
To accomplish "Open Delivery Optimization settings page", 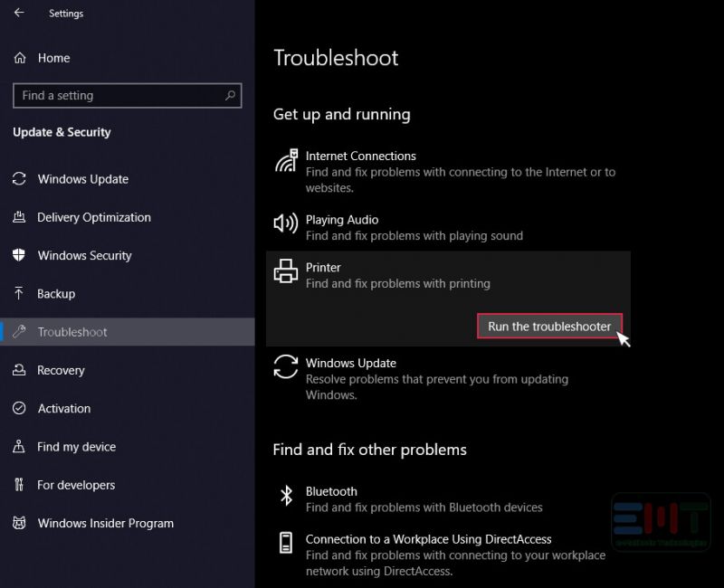I will [x=94, y=217].
